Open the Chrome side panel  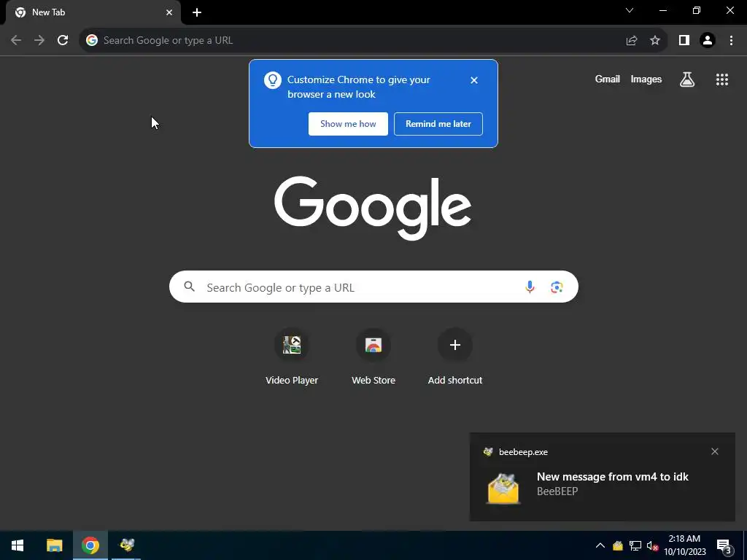684,41
